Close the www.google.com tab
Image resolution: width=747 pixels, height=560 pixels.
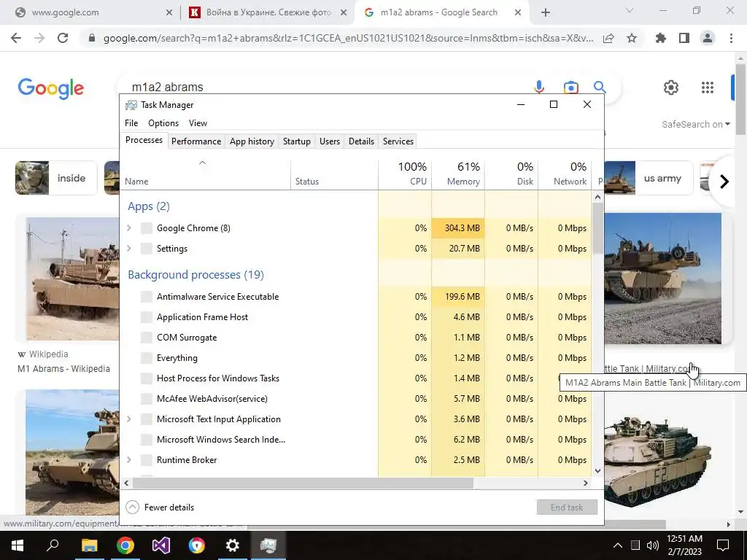pos(169,13)
